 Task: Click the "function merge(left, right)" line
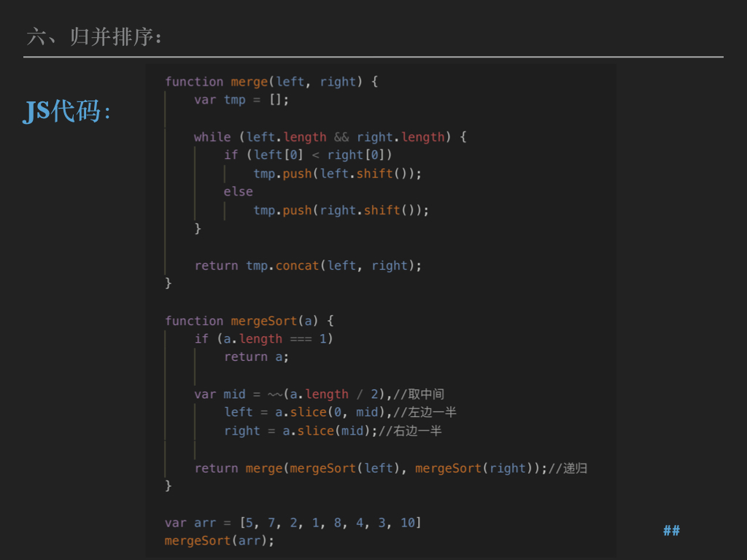tap(271, 82)
